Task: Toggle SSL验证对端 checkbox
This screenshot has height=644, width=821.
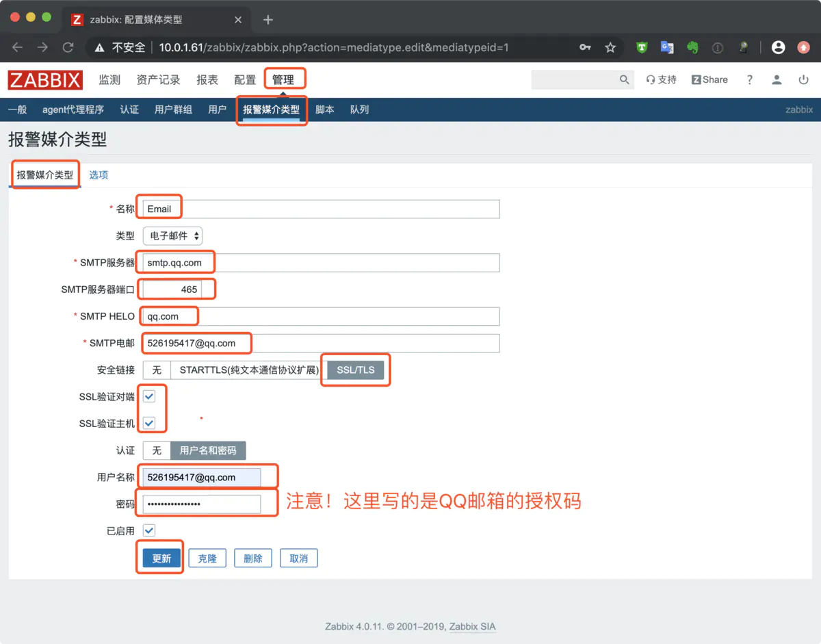Action: pyautogui.click(x=149, y=396)
